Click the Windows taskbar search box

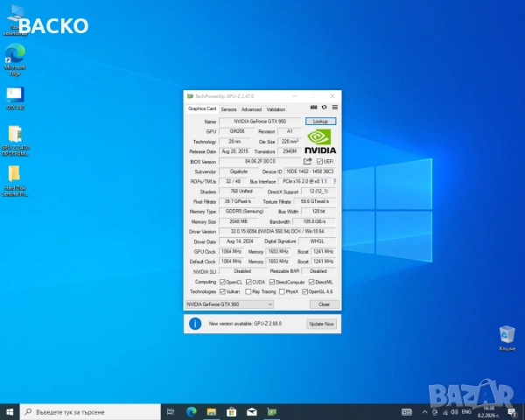coord(87,411)
